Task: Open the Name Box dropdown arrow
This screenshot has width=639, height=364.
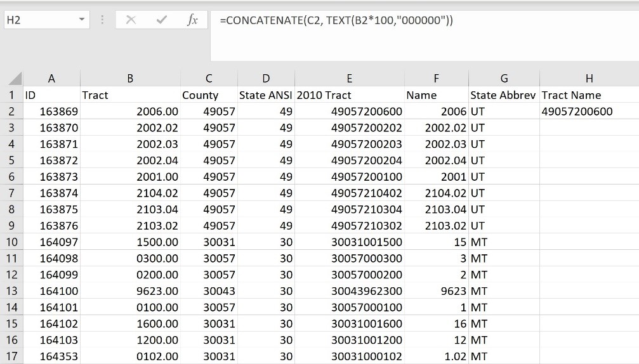Action: [81, 20]
